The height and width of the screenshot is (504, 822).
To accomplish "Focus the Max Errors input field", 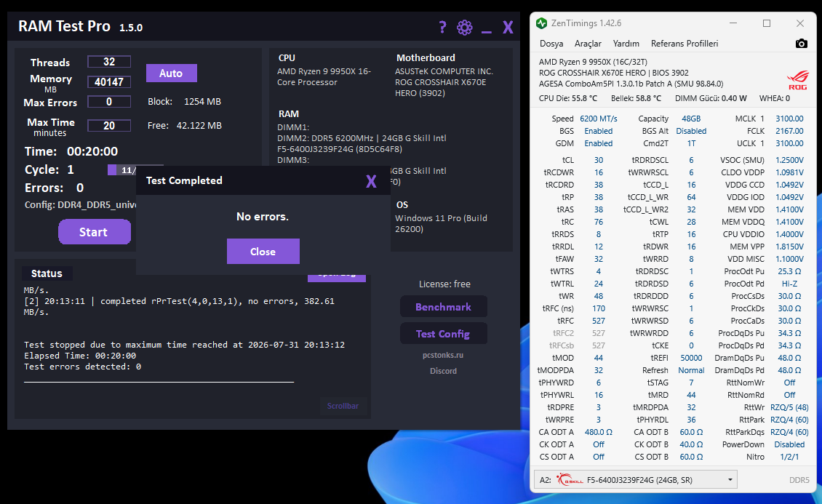I will click(109, 102).
